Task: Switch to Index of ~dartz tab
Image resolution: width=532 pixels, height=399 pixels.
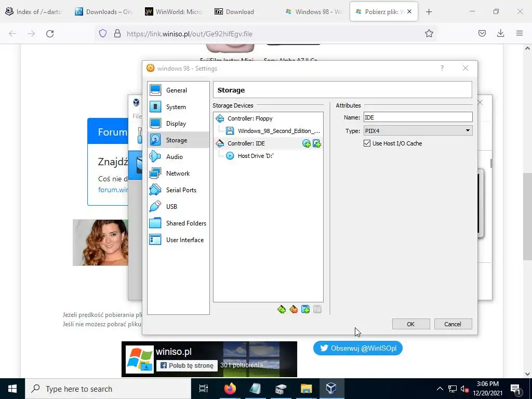Action: 35,12
